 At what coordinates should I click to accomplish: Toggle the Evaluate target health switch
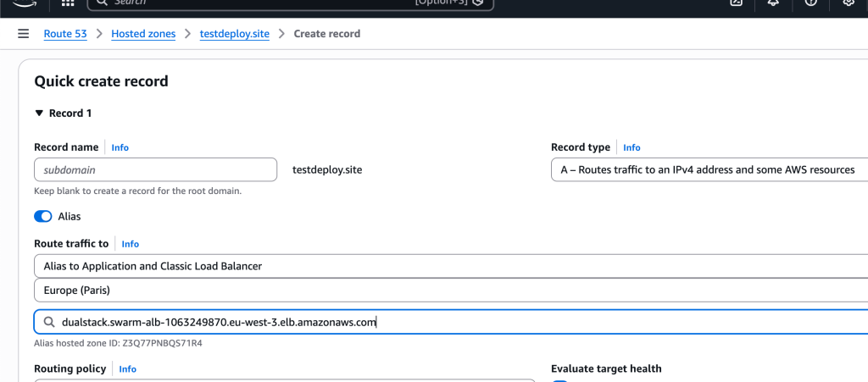point(560,380)
